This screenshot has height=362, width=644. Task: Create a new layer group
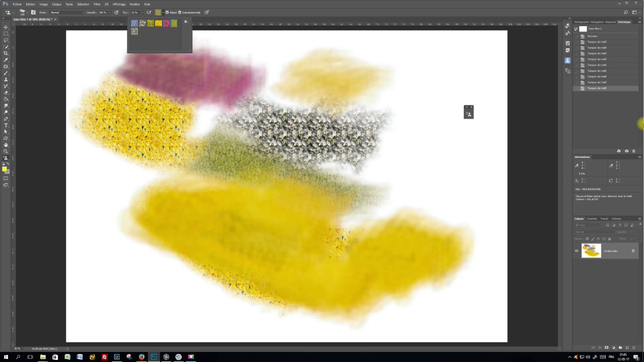(620, 347)
